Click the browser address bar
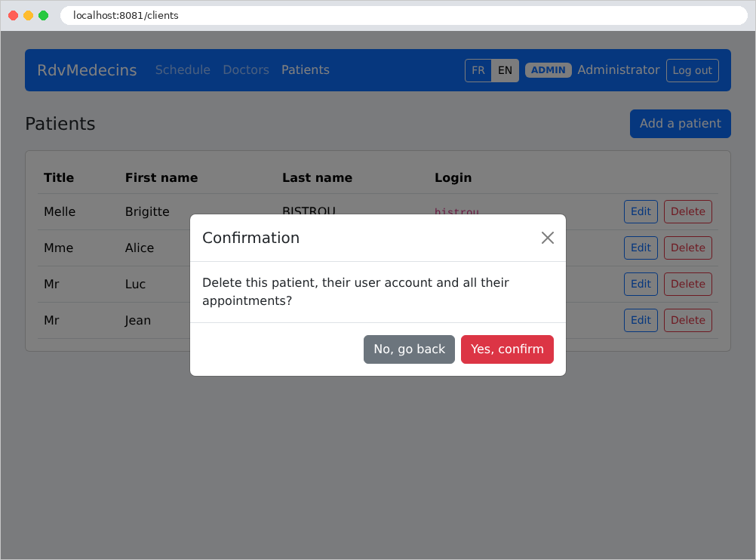This screenshot has height=560, width=756. click(x=404, y=15)
